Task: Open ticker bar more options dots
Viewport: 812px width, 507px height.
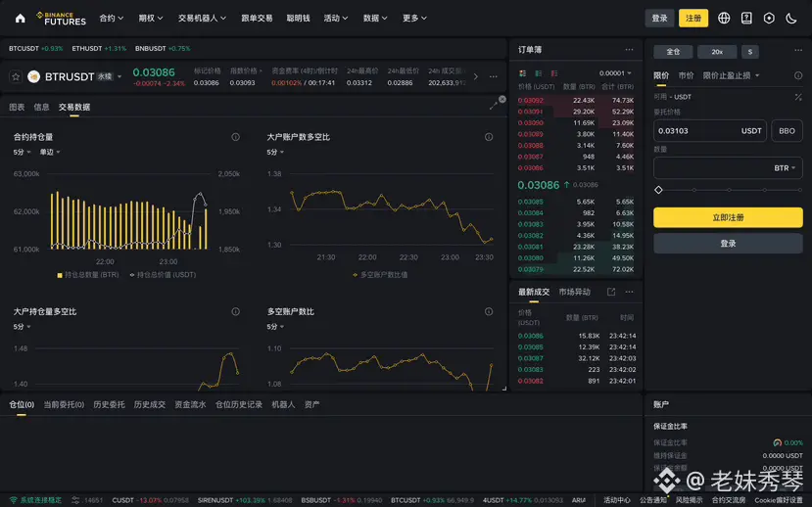Action: click(x=493, y=76)
